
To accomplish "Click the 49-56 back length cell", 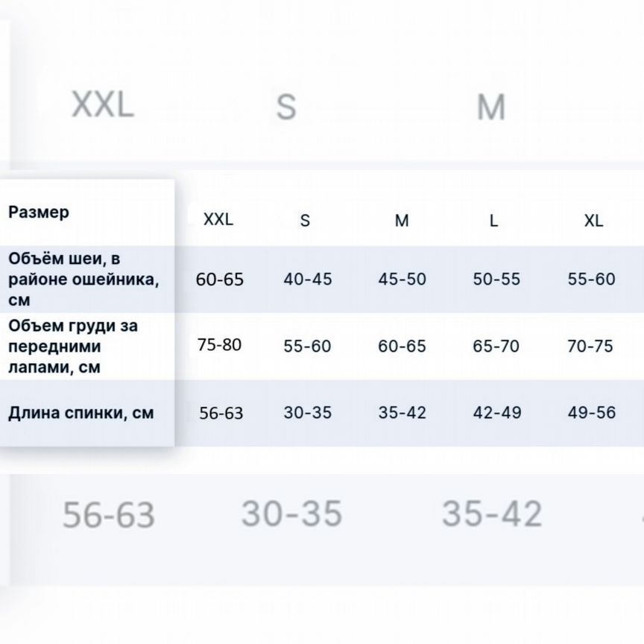I will (591, 412).
